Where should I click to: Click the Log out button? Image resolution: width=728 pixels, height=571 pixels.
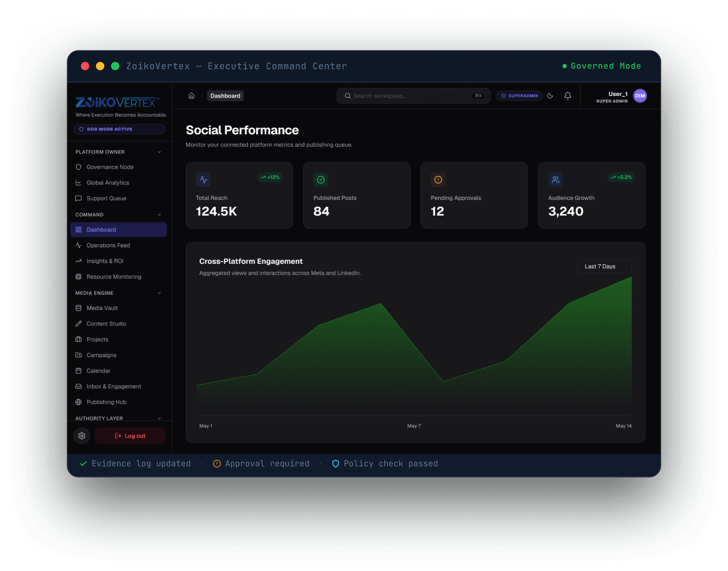point(130,436)
